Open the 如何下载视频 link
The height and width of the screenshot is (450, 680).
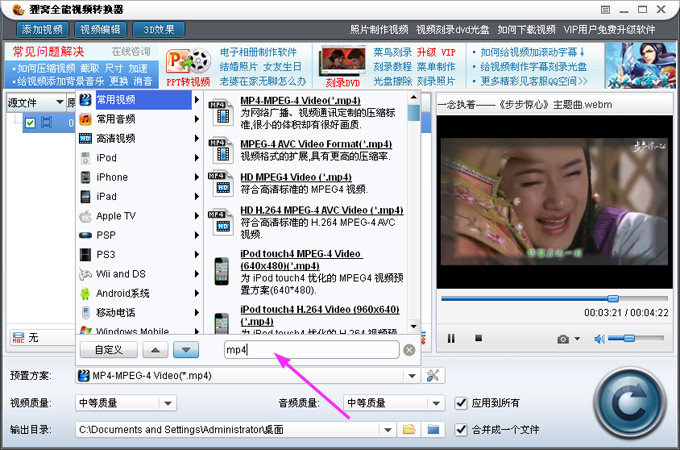coord(526,29)
